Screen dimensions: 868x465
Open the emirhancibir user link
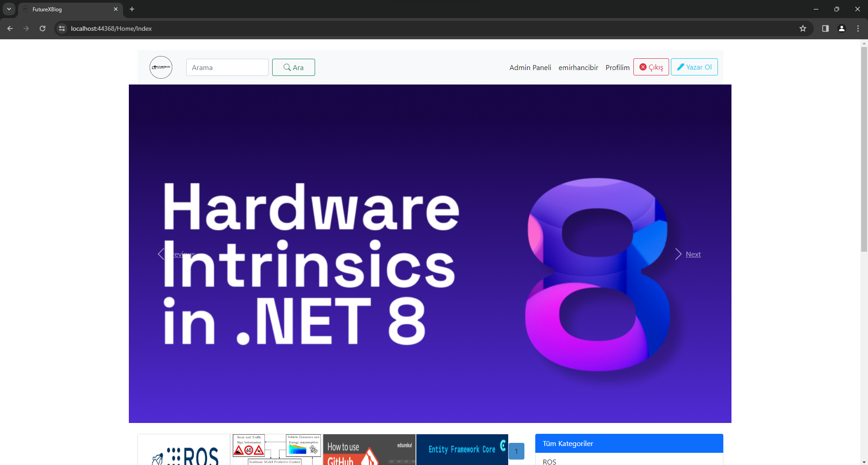click(578, 67)
